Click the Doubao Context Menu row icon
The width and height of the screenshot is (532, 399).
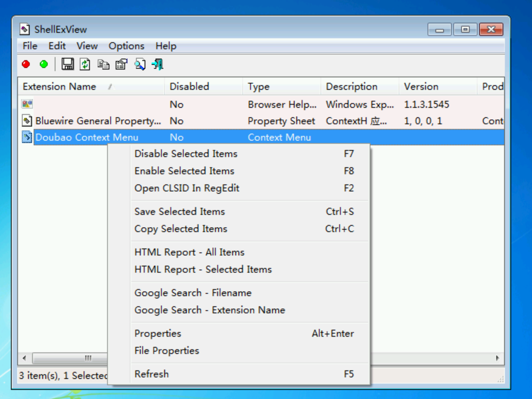tap(27, 137)
